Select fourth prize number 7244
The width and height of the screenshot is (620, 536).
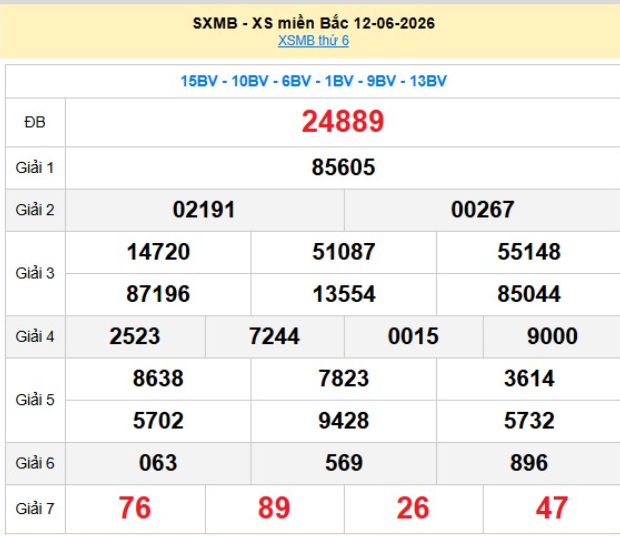pyautogui.click(x=274, y=336)
